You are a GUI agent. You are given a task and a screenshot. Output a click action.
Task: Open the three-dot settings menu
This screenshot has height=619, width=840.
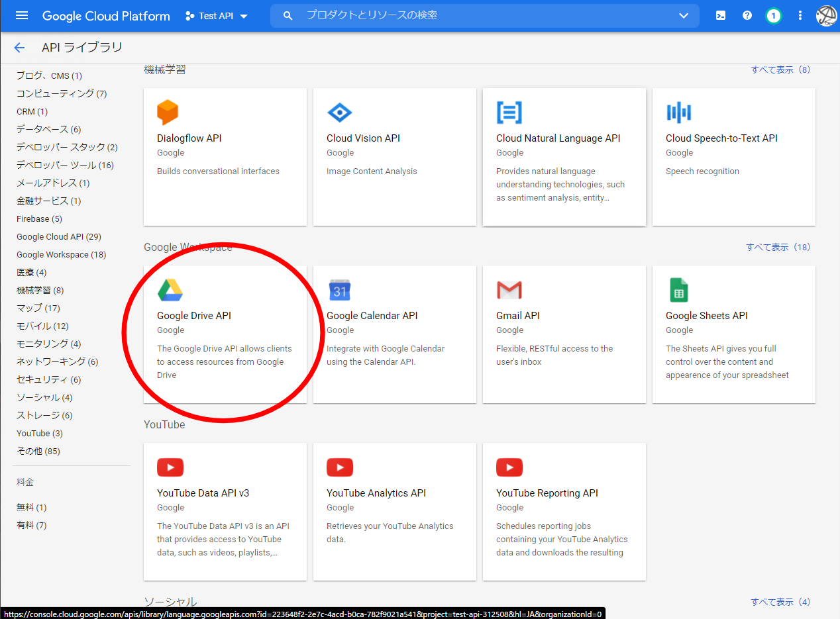coord(800,15)
